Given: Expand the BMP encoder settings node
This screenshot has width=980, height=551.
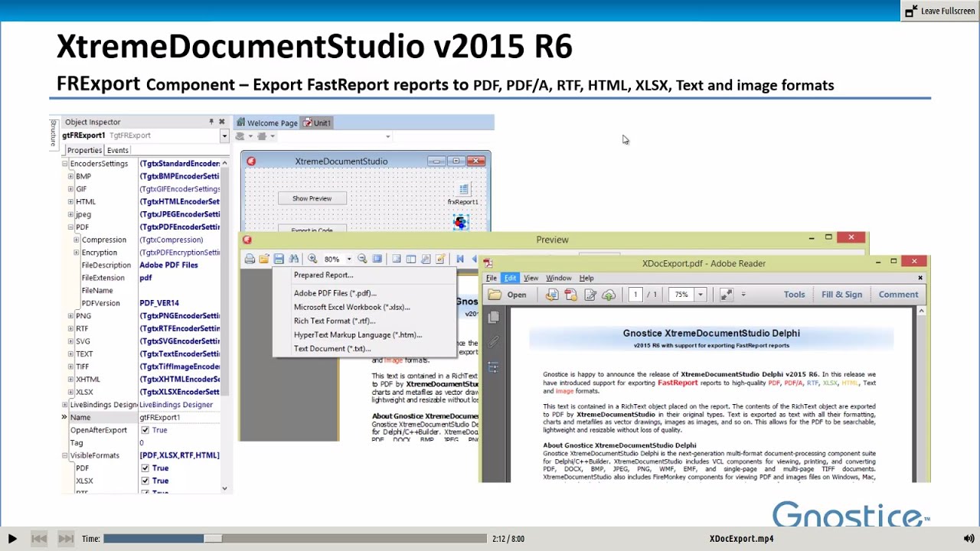Looking at the screenshot, I should [70, 177].
